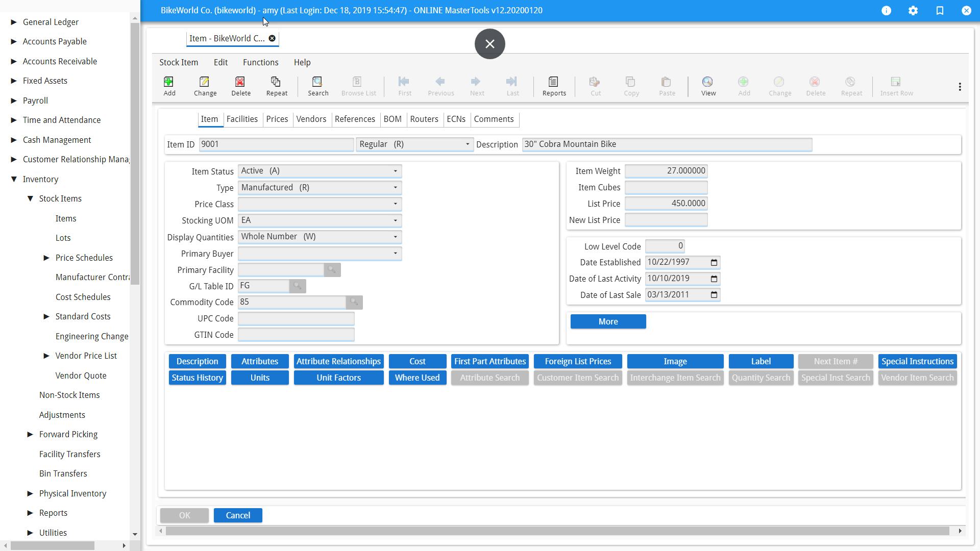Open the Functions menu
The height and width of the screenshot is (551, 980).
pos(260,62)
